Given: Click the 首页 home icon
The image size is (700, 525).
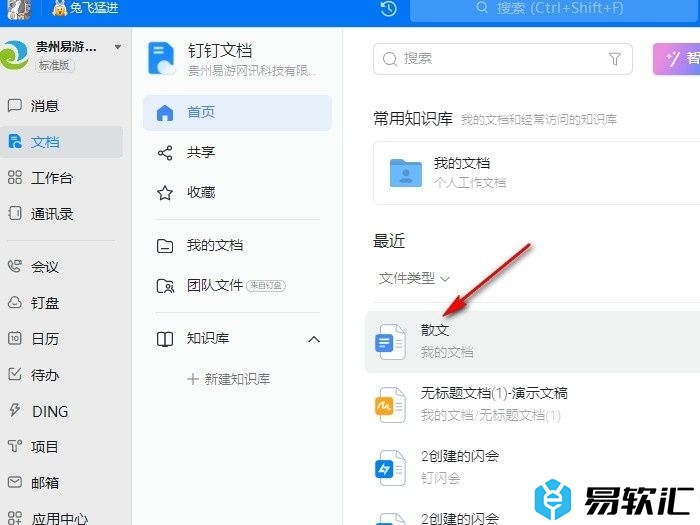Looking at the screenshot, I should click(165, 112).
